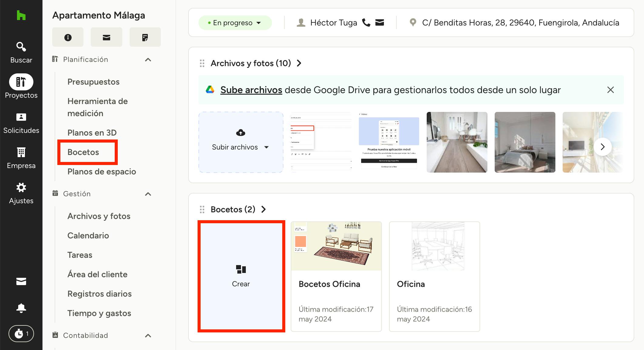The width and height of the screenshot is (644, 350).
Task: Call Héctor Tuga via phone icon
Action: pos(366,23)
